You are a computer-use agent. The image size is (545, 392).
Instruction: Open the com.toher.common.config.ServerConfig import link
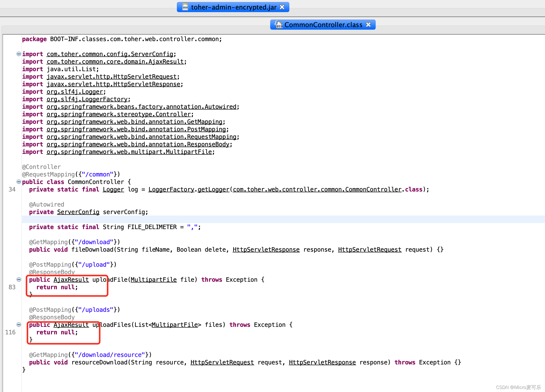(110, 54)
